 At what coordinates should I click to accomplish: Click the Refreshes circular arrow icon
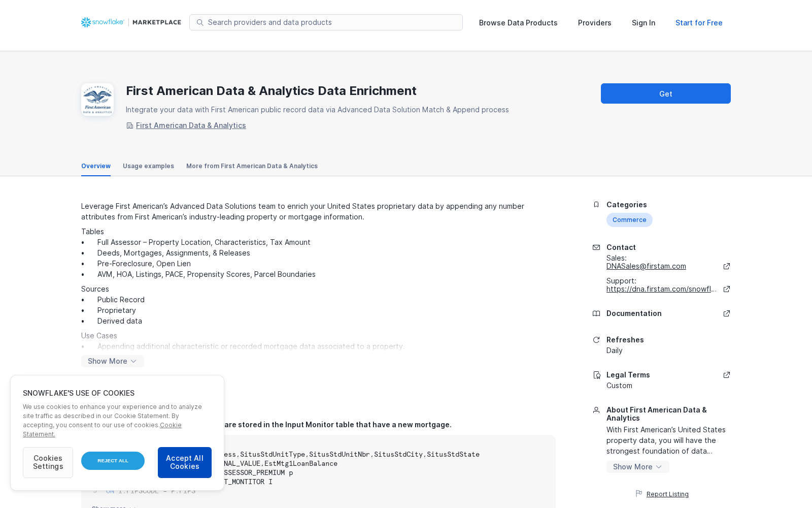pyautogui.click(x=596, y=340)
